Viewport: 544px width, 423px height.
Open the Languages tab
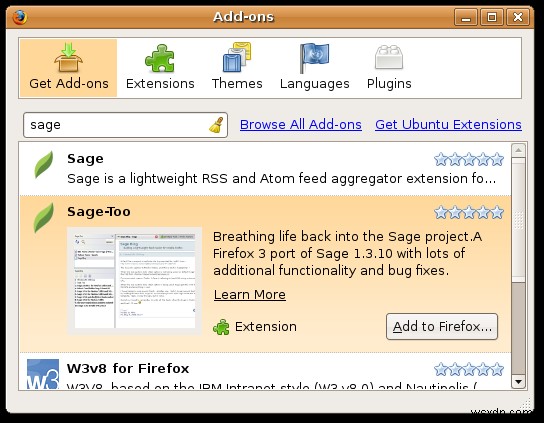coord(314,68)
